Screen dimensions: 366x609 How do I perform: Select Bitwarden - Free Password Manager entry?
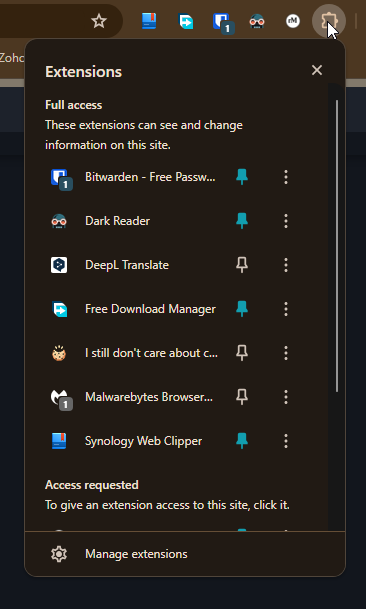pyautogui.click(x=150, y=177)
